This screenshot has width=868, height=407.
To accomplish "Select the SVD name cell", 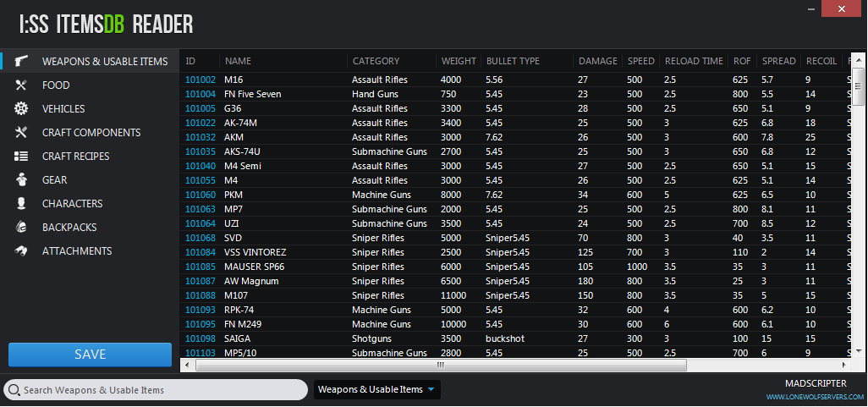I will 233,238.
